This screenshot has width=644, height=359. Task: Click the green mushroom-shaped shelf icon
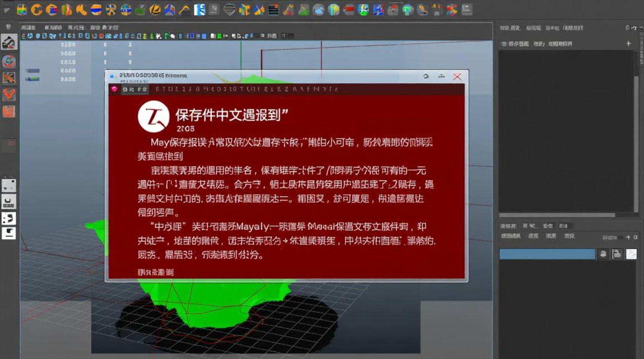pyautogui.click(x=408, y=9)
